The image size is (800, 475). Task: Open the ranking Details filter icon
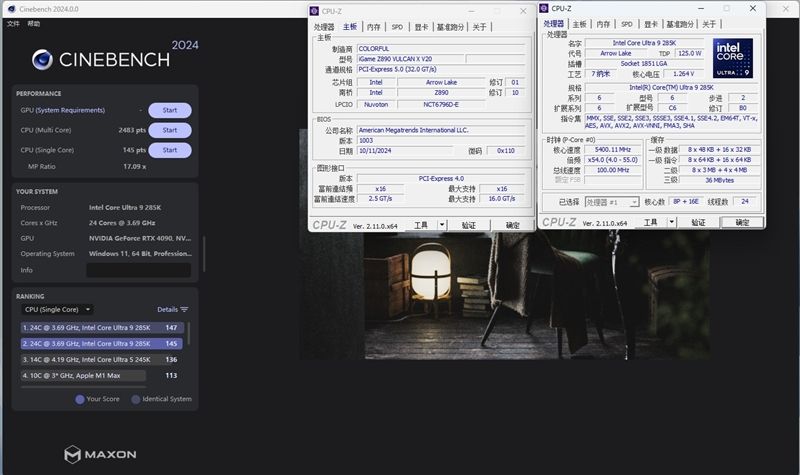point(184,309)
